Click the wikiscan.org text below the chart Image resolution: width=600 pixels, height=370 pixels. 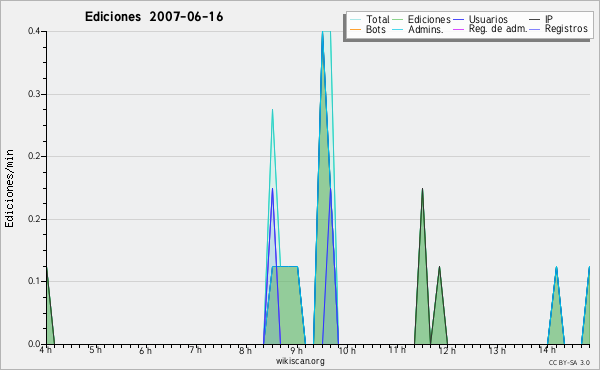pyautogui.click(x=300, y=361)
